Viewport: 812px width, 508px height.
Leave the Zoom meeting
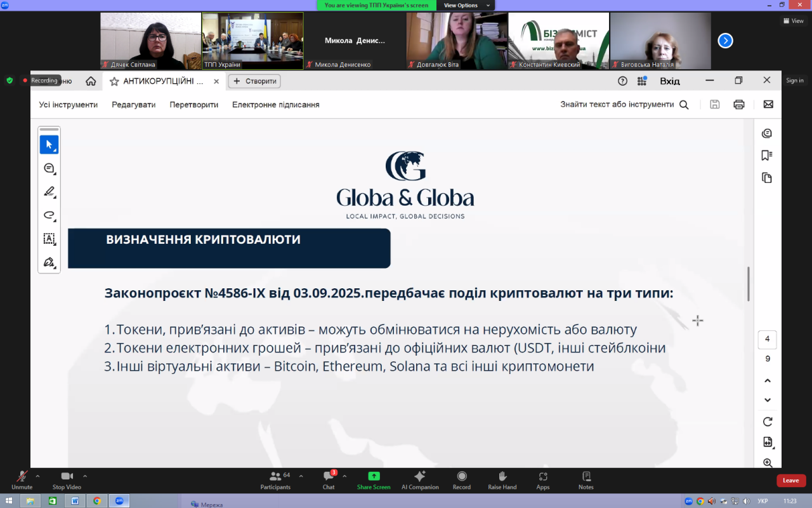tap(790, 481)
